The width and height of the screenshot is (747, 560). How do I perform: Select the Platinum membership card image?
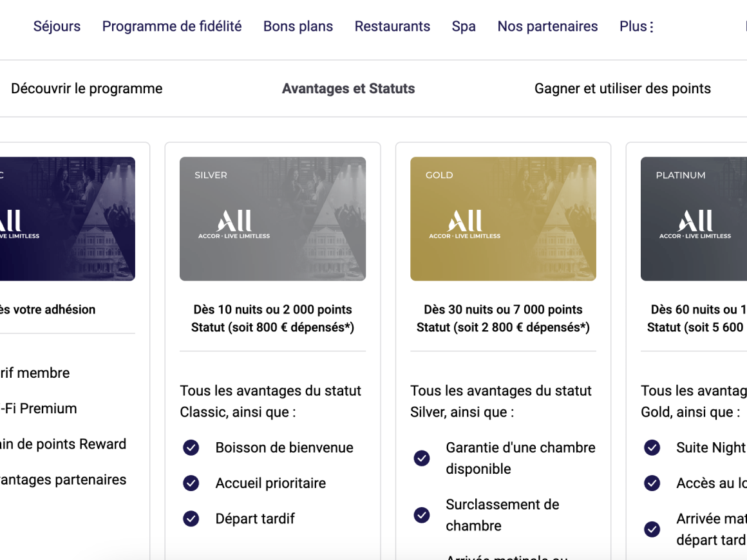694,219
